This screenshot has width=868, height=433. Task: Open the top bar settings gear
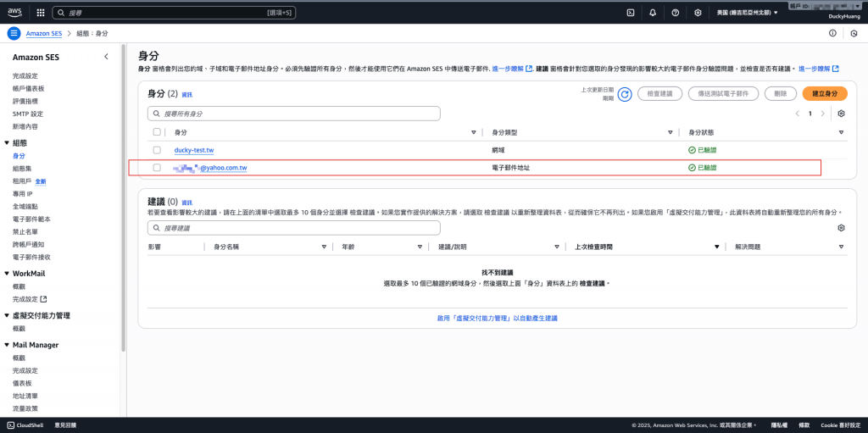point(698,13)
